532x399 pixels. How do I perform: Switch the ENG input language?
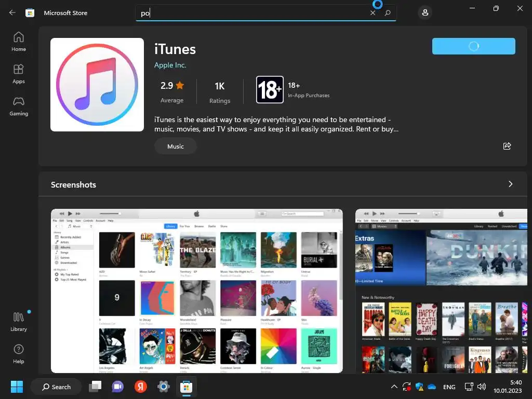[x=449, y=387]
